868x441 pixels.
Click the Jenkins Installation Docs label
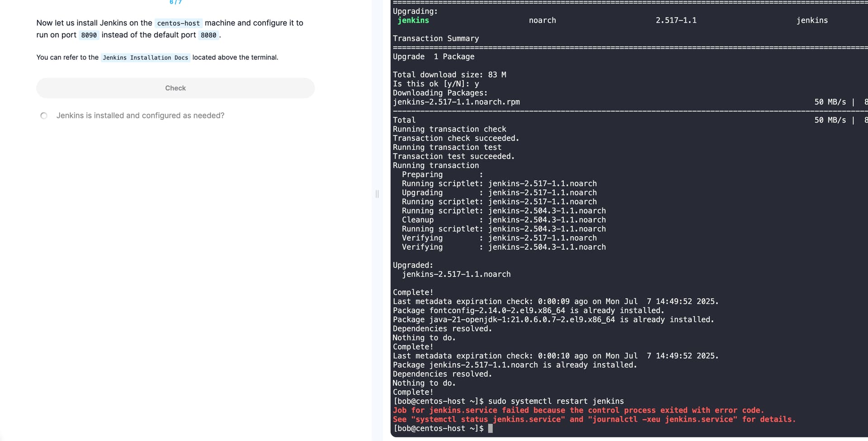(145, 57)
